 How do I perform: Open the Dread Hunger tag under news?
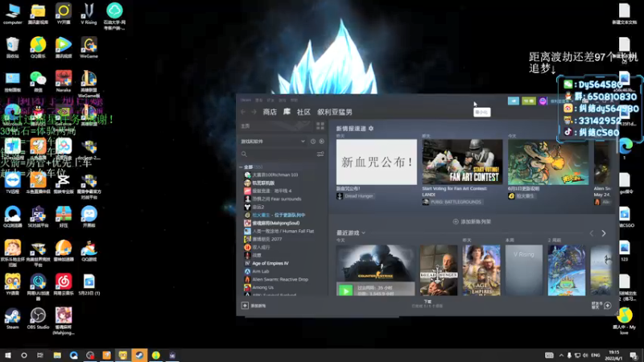(355, 196)
